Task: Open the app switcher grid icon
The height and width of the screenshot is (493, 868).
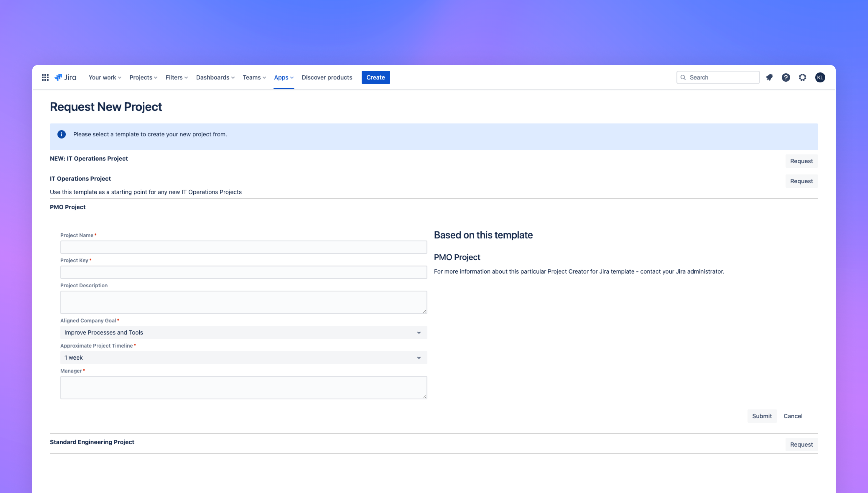Action: click(45, 78)
